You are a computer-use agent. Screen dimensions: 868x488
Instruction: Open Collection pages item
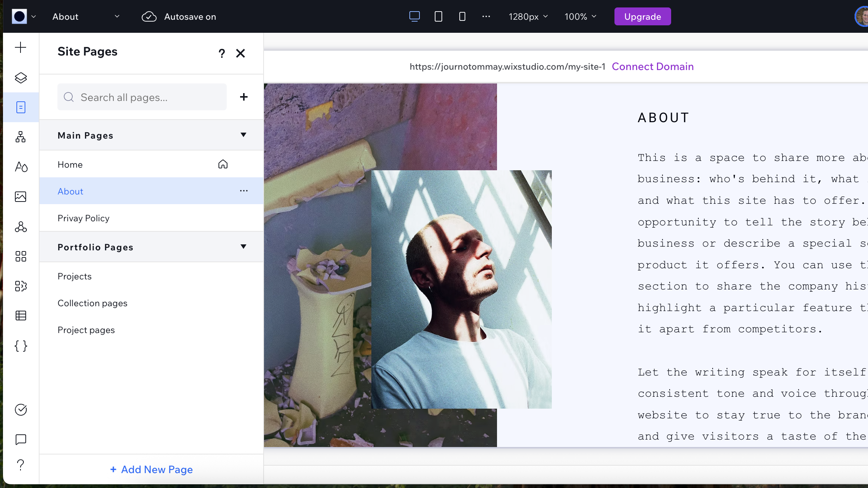pyautogui.click(x=151, y=303)
